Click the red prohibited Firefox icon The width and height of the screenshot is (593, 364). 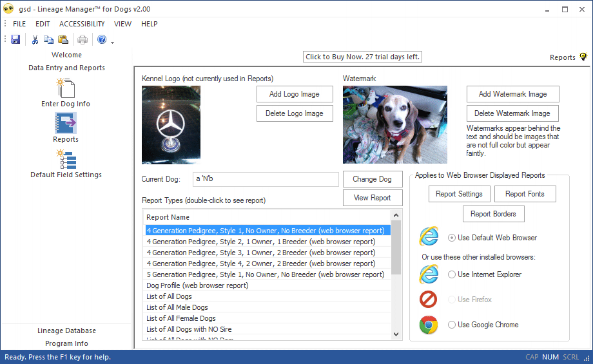click(428, 300)
